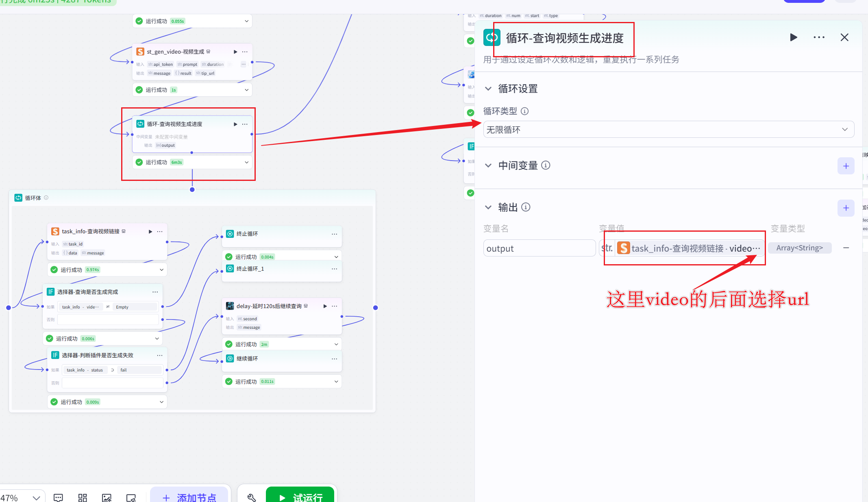Click the play icon on delay-延时120s后继续查询 node
Screen dimensions: 868x502
[324, 306]
